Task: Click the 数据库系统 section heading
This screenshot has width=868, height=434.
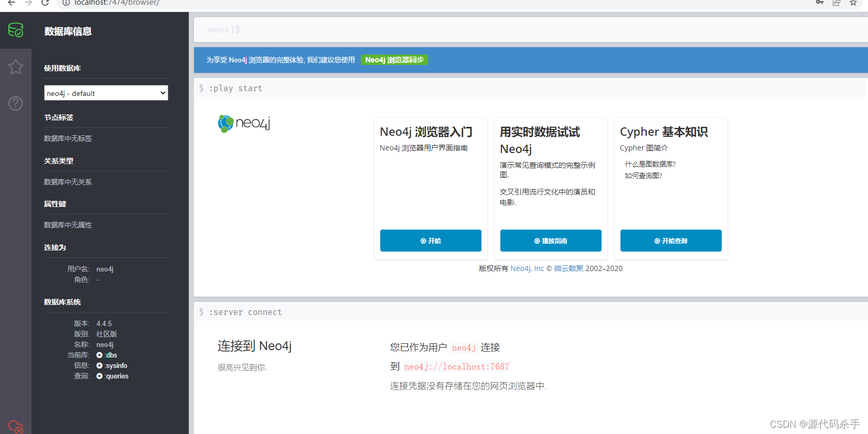Action: [x=62, y=302]
